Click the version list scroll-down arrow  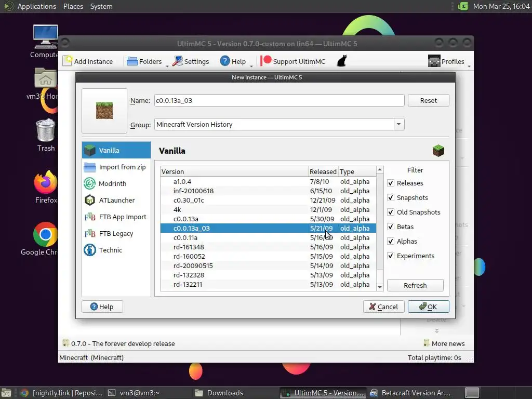pyautogui.click(x=380, y=287)
